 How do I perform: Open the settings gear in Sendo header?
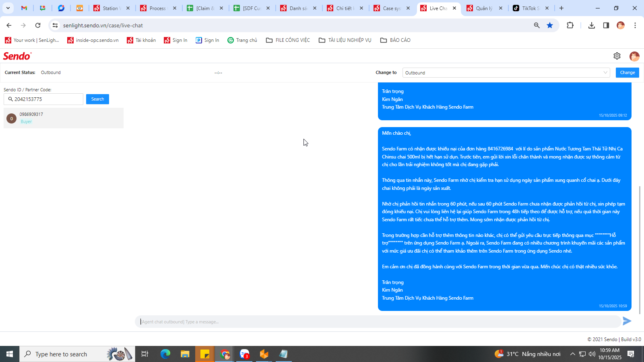click(617, 56)
